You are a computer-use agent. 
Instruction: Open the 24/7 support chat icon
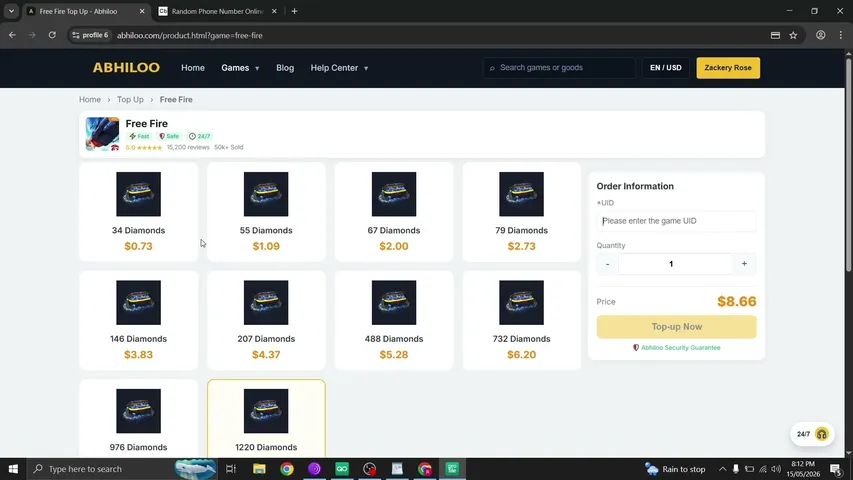(x=812, y=434)
